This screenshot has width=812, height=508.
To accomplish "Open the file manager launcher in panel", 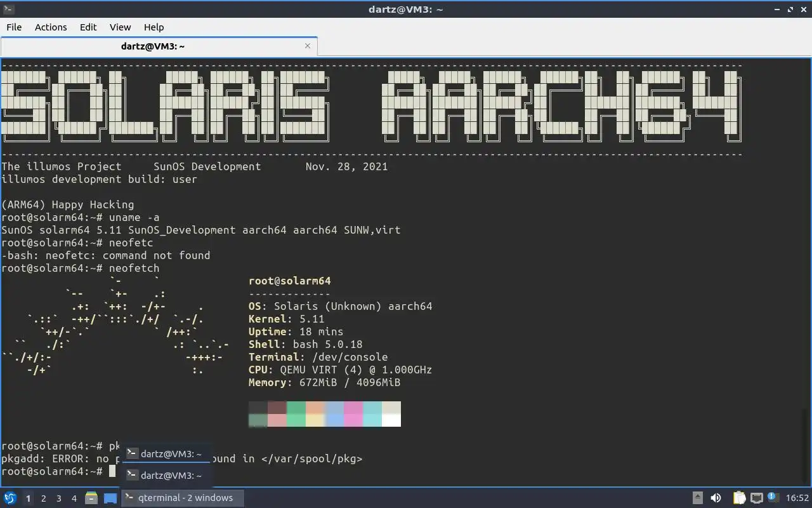I will point(91,498).
